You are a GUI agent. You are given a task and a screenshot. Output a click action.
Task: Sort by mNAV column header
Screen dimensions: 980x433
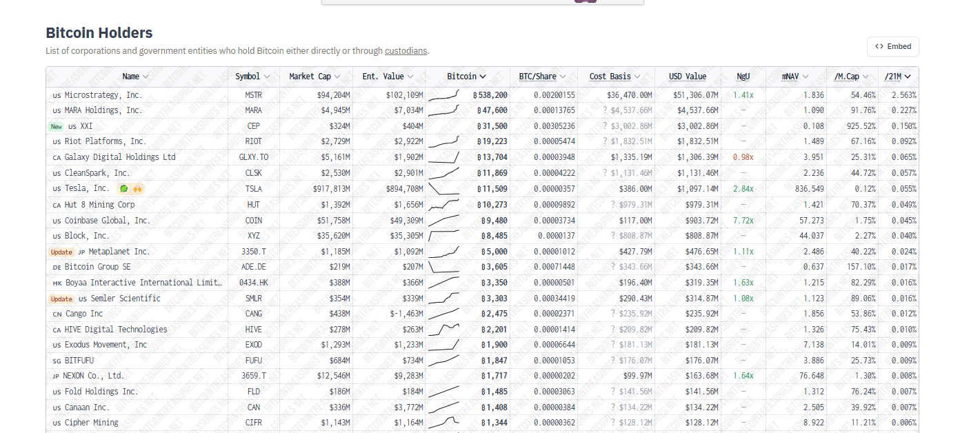click(x=795, y=77)
